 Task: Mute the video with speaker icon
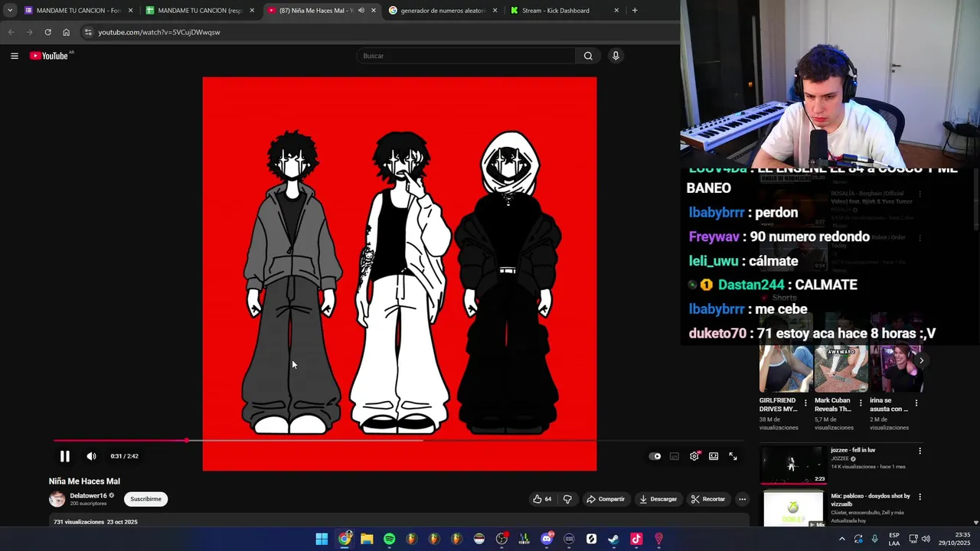(91, 456)
